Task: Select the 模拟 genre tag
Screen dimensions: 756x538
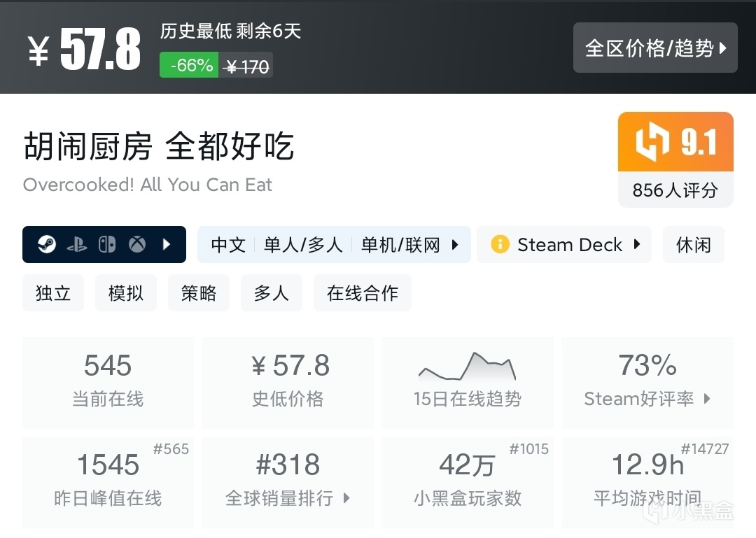Action: click(126, 292)
